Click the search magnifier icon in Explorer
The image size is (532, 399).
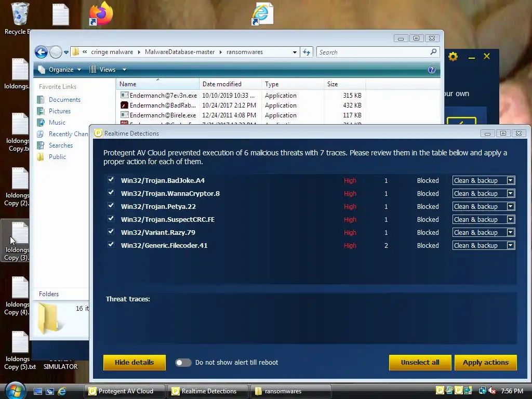[433, 52]
